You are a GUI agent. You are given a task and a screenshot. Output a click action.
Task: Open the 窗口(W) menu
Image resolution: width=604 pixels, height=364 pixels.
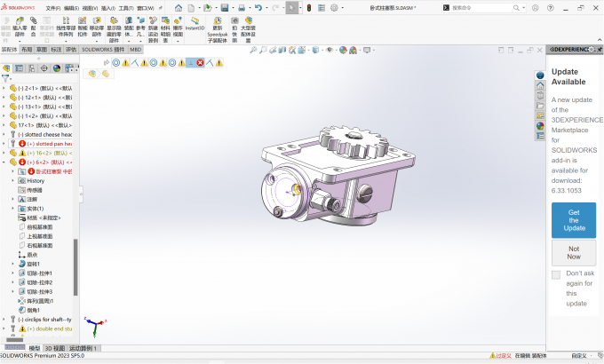point(145,8)
